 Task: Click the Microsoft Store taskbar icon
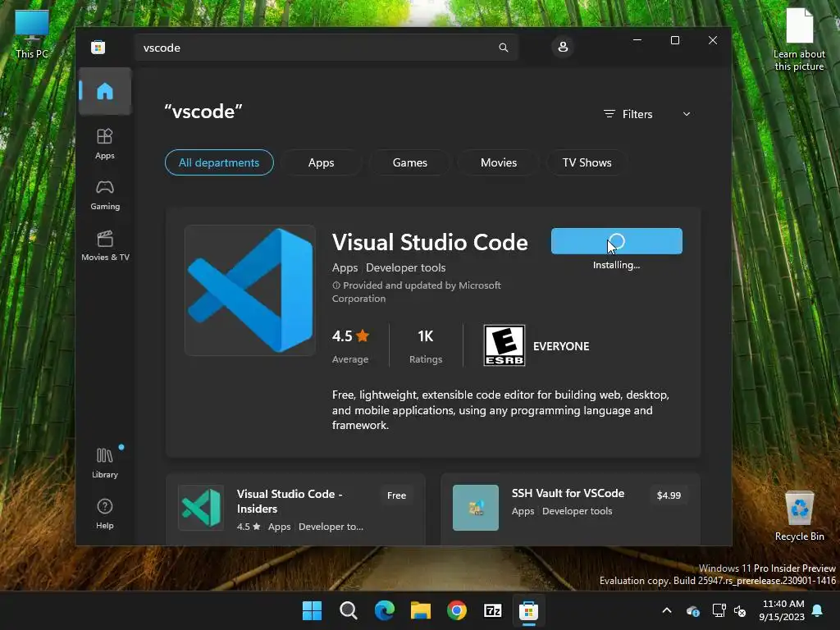[529, 610]
